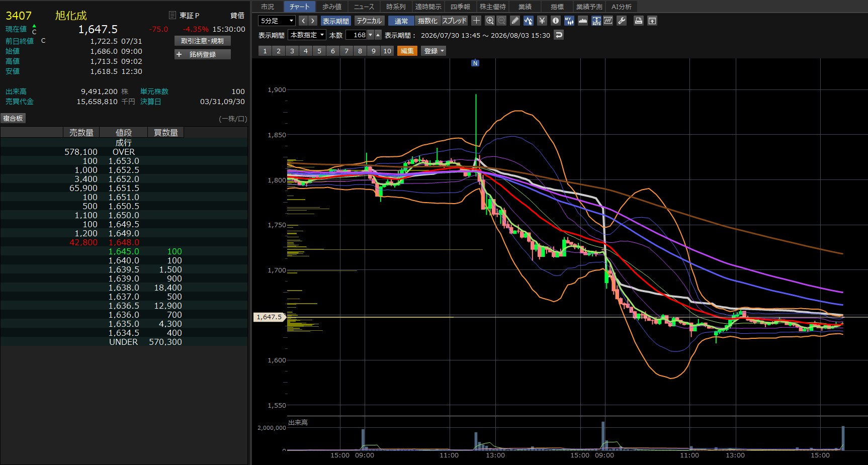Click the news marker N on chart
This screenshot has width=868, height=465.
pyautogui.click(x=475, y=63)
